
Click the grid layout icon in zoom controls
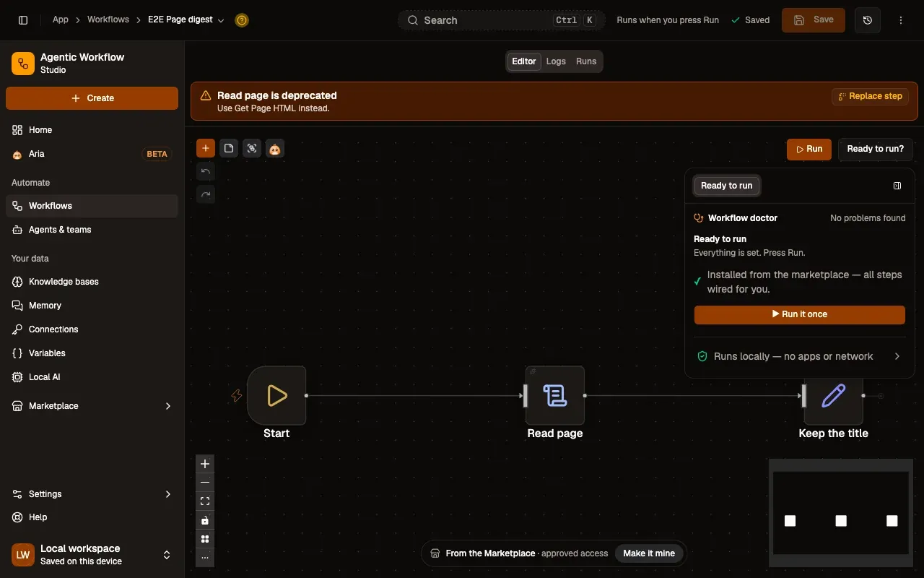tap(205, 539)
